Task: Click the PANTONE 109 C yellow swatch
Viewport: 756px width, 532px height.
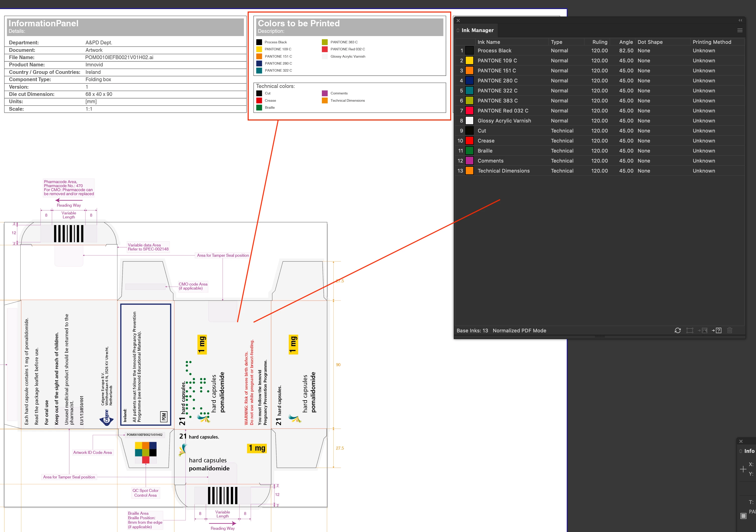Action: tap(469, 61)
